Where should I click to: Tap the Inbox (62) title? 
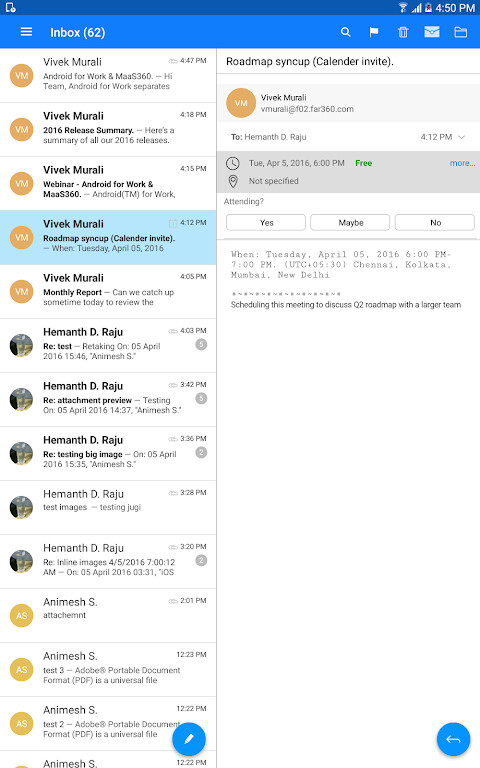pyautogui.click(x=77, y=32)
